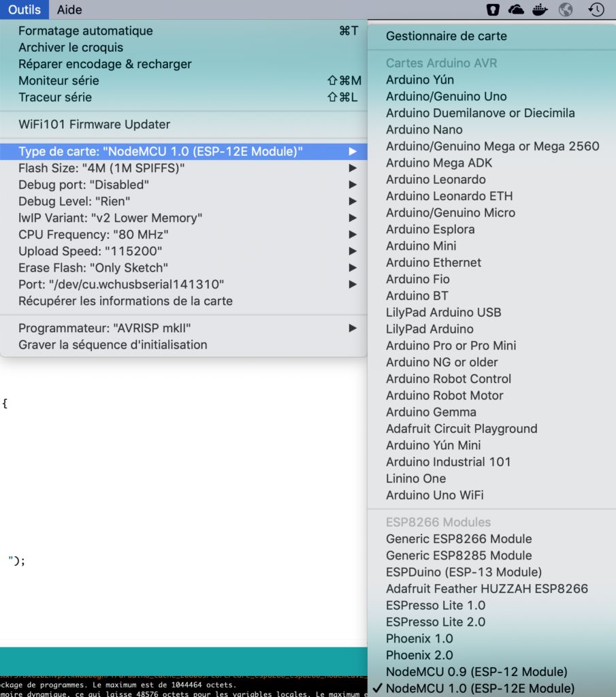Select the Linino One board

491,479
